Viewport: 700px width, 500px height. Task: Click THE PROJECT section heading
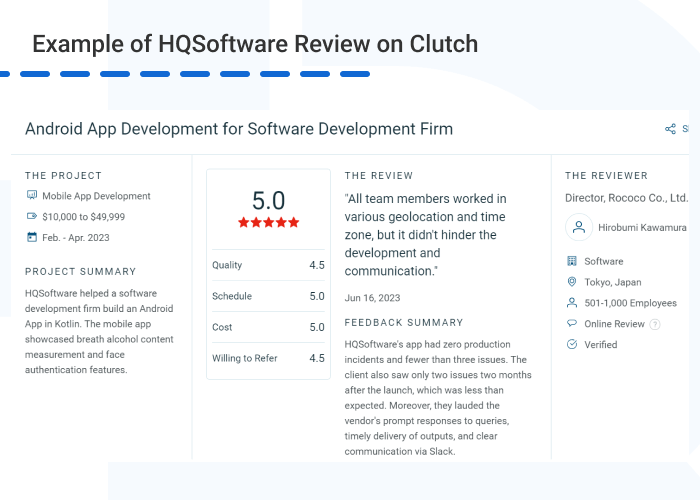pos(63,175)
